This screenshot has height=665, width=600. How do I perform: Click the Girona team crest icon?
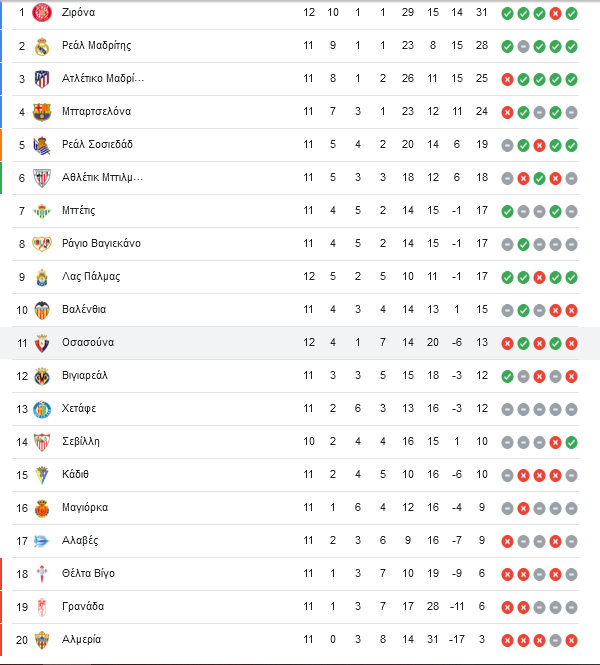[42, 12]
